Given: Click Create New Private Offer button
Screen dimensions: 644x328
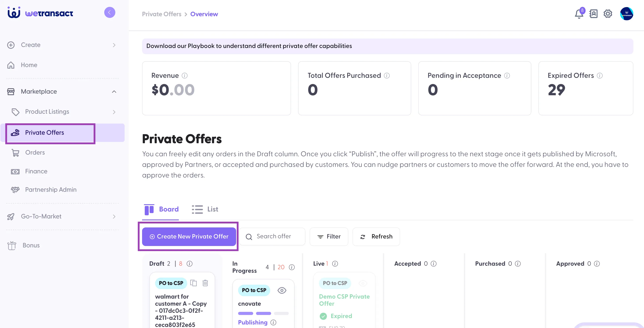Looking at the screenshot, I should click(x=189, y=236).
